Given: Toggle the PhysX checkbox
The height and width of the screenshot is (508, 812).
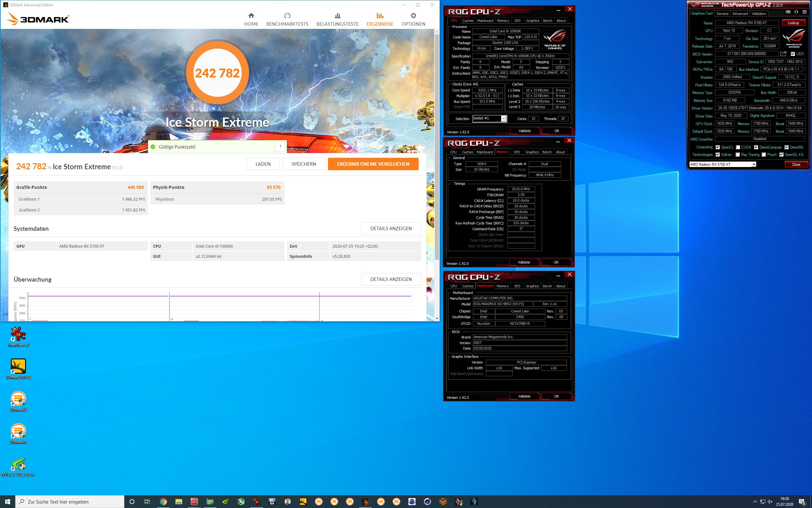Looking at the screenshot, I should point(764,155).
